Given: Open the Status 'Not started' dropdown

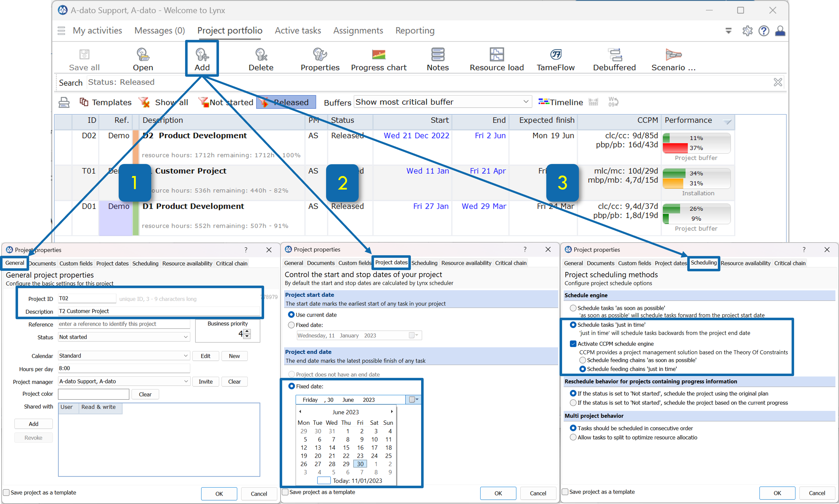Looking at the screenshot, I should 124,337.
